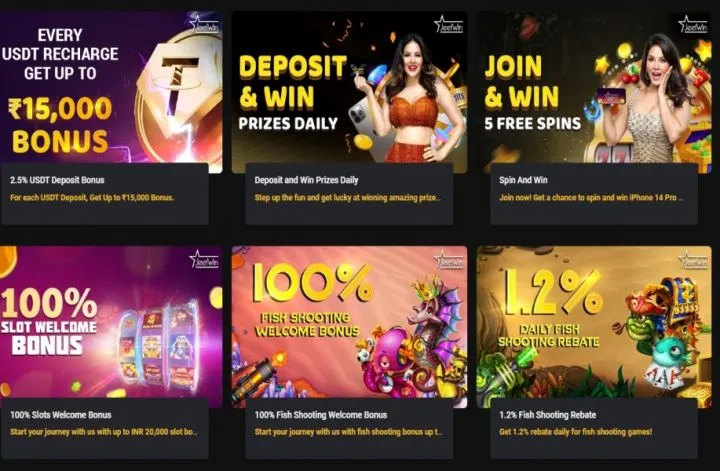Click the JeetWin logo on Slot Welcome banner
This screenshot has width=720, height=471.
[x=205, y=259]
